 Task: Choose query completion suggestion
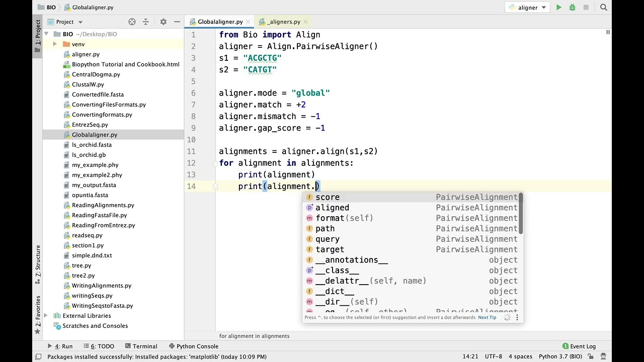point(411,239)
